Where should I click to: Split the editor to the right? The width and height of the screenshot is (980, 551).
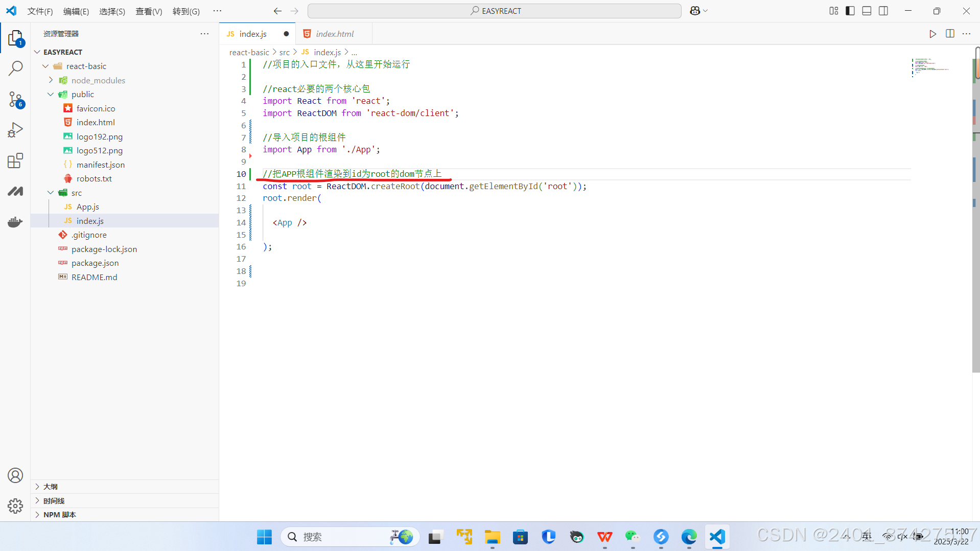point(950,34)
